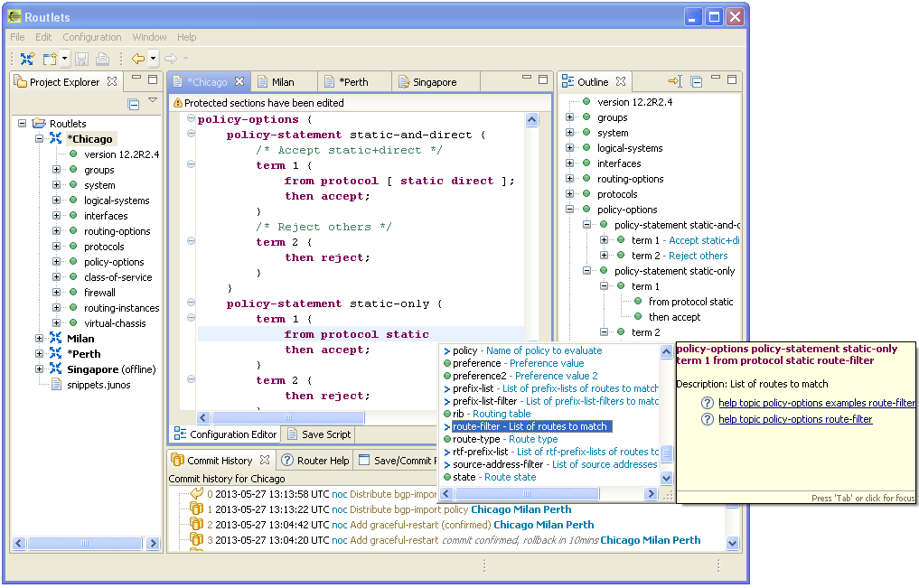This screenshot has width=919, height=588.
Task: Expand the Milan router tree node
Action: 40,339
